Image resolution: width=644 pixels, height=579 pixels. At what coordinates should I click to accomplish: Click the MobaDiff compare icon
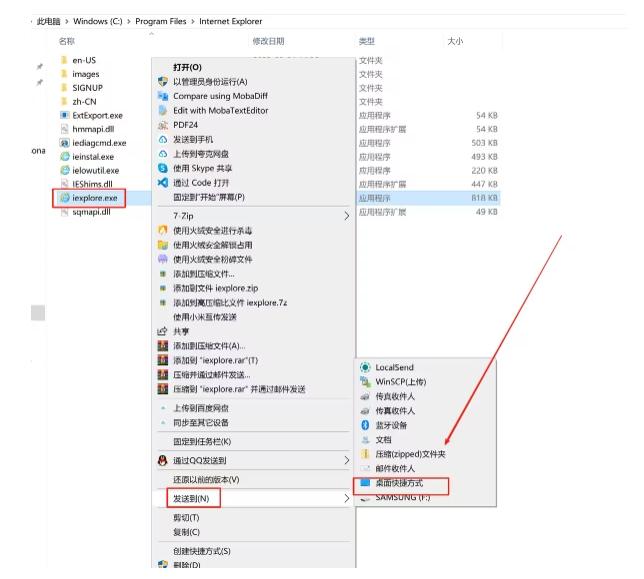163,96
